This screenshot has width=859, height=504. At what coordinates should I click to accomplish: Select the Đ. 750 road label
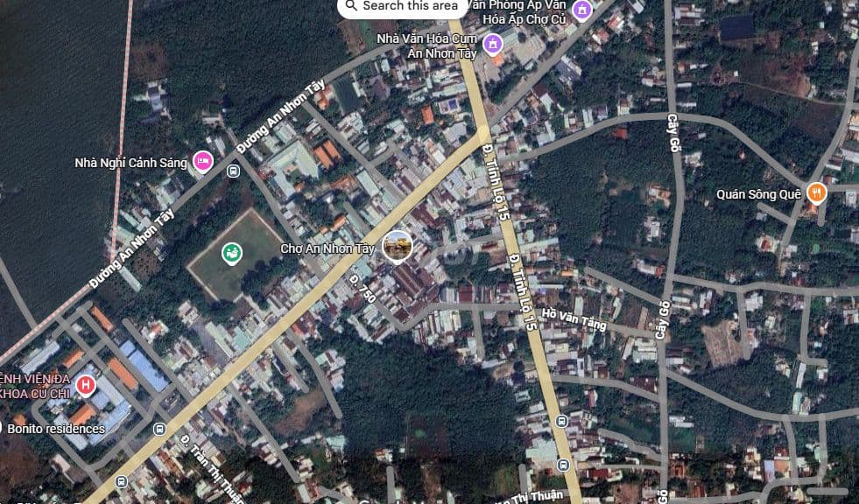362,289
